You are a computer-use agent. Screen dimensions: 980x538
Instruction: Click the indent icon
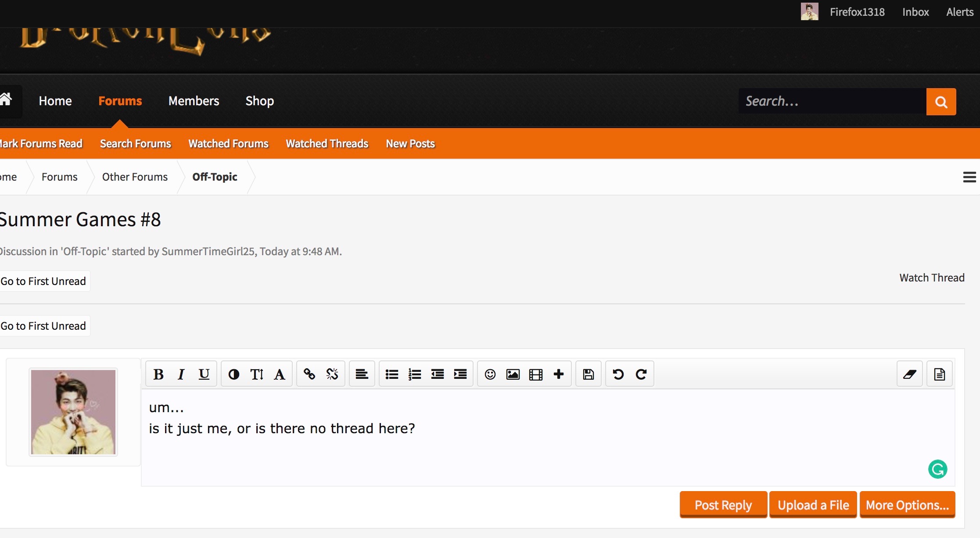click(x=460, y=374)
